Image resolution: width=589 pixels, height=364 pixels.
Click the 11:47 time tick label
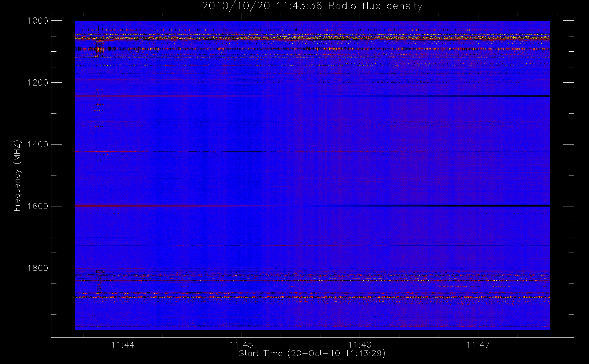(x=478, y=345)
